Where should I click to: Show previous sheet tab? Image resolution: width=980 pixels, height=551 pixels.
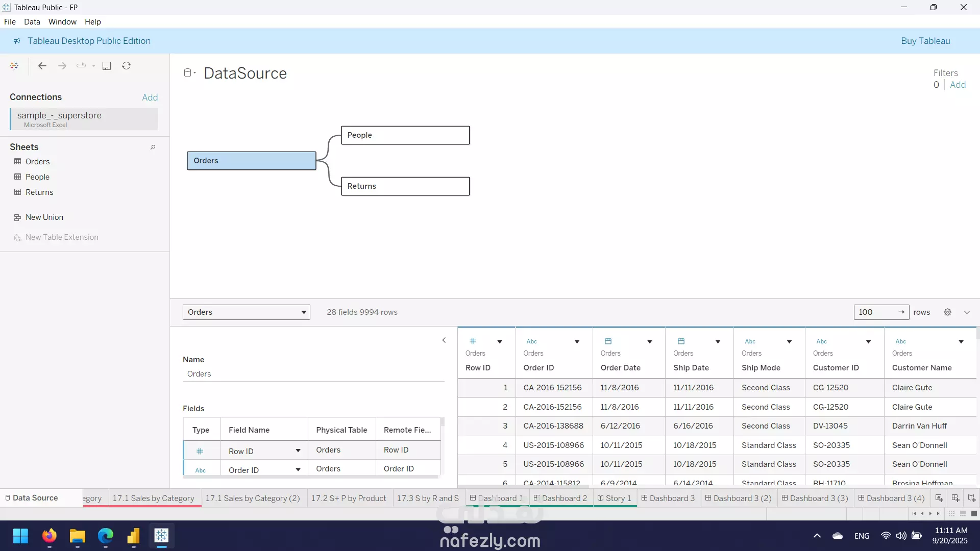point(922,514)
